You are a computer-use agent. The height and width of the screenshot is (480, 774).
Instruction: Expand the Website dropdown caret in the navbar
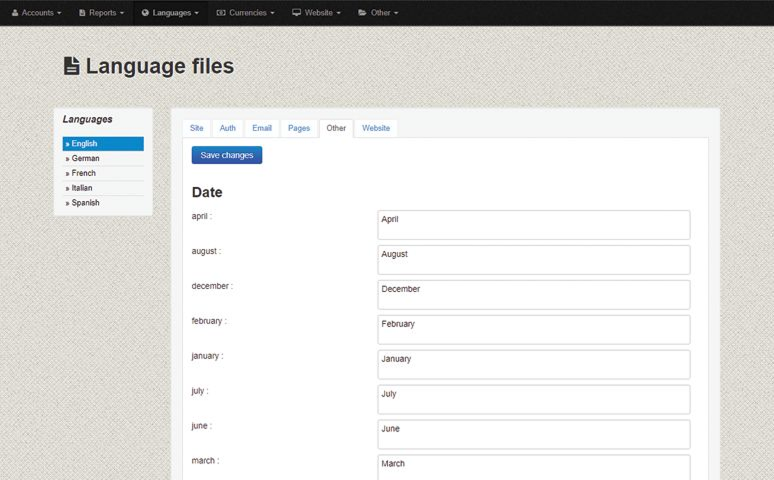coord(338,13)
